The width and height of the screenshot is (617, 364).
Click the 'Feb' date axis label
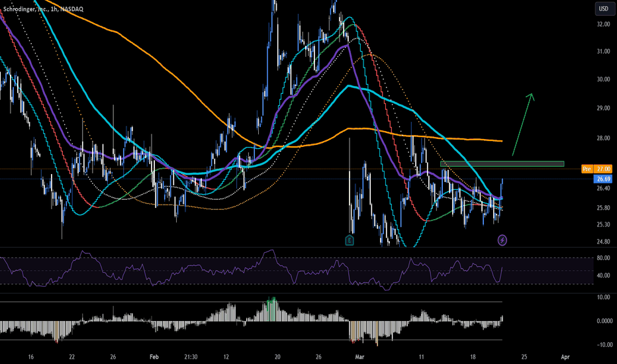[x=154, y=357]
